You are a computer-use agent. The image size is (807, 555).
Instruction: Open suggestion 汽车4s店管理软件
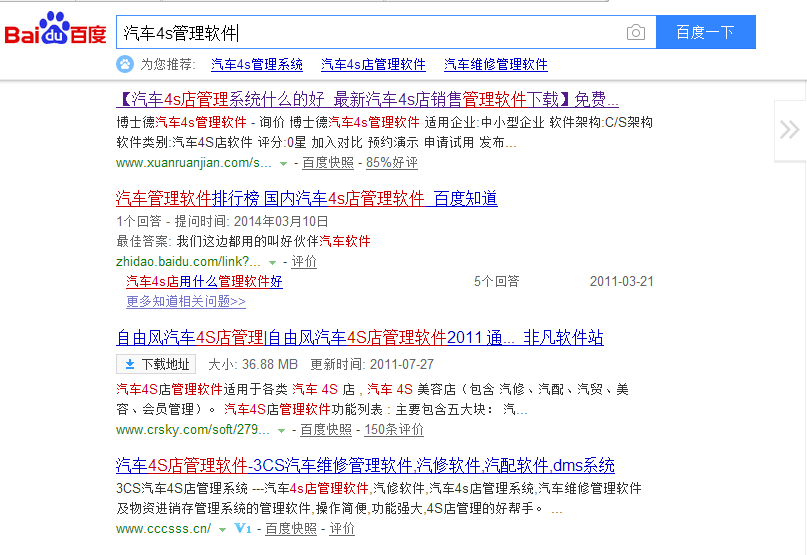point(373,64)
